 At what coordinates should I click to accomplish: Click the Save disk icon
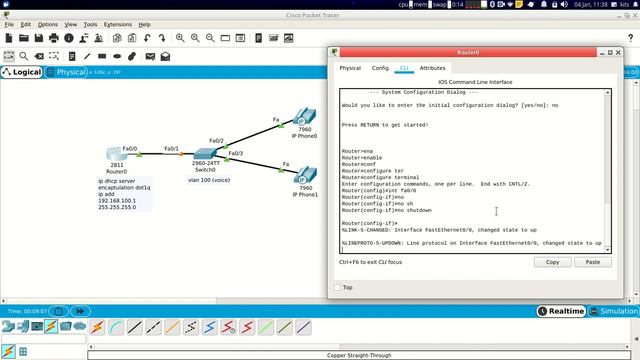[x=39, y=38]
